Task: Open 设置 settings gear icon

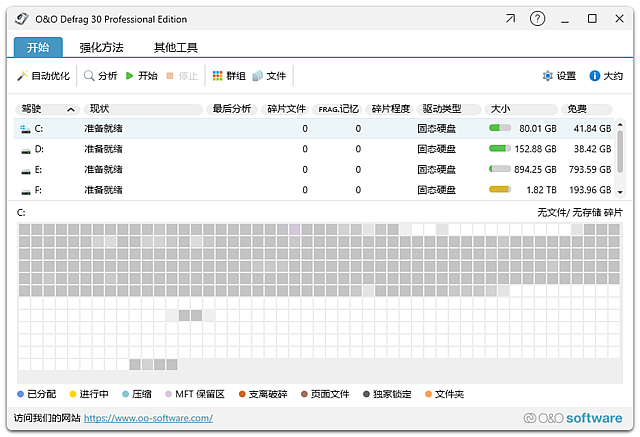Action: [547, 76]
